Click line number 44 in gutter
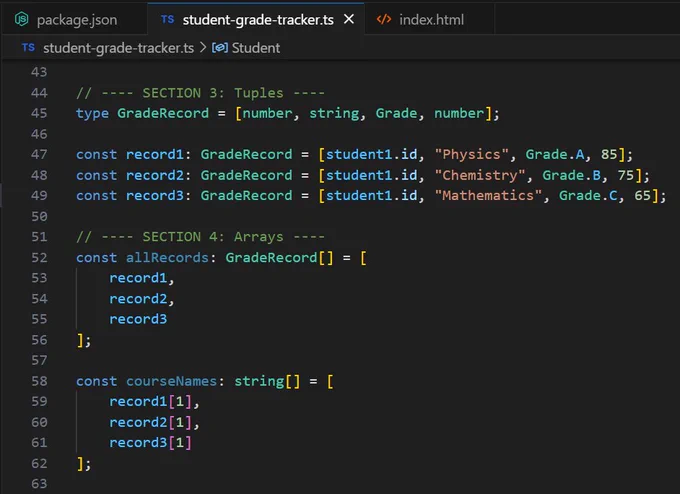 click(x=39, y=93)
